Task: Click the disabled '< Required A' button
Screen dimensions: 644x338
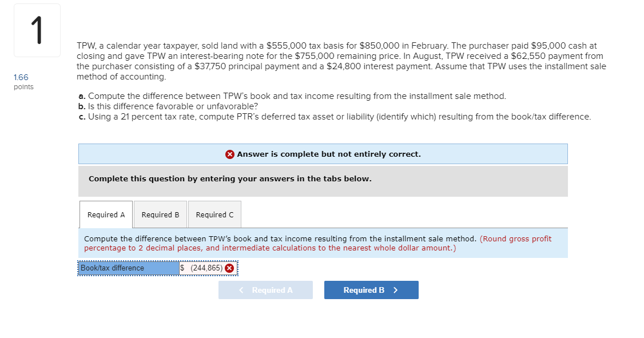Action: point(265,289)
